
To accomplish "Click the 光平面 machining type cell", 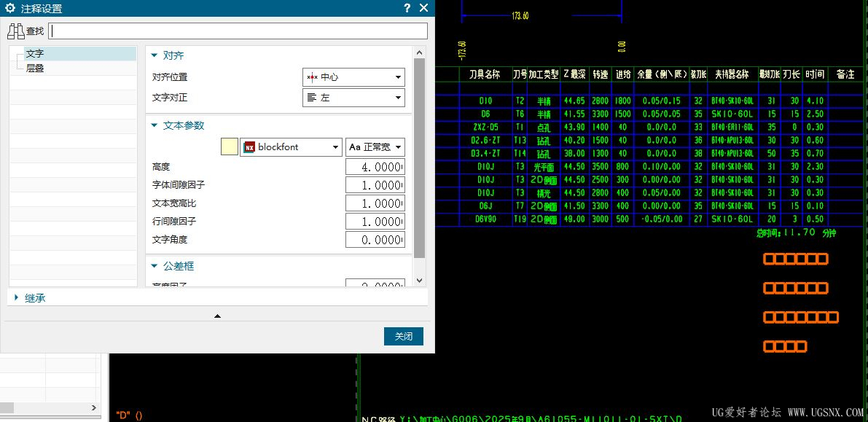I will pos(544,167).
